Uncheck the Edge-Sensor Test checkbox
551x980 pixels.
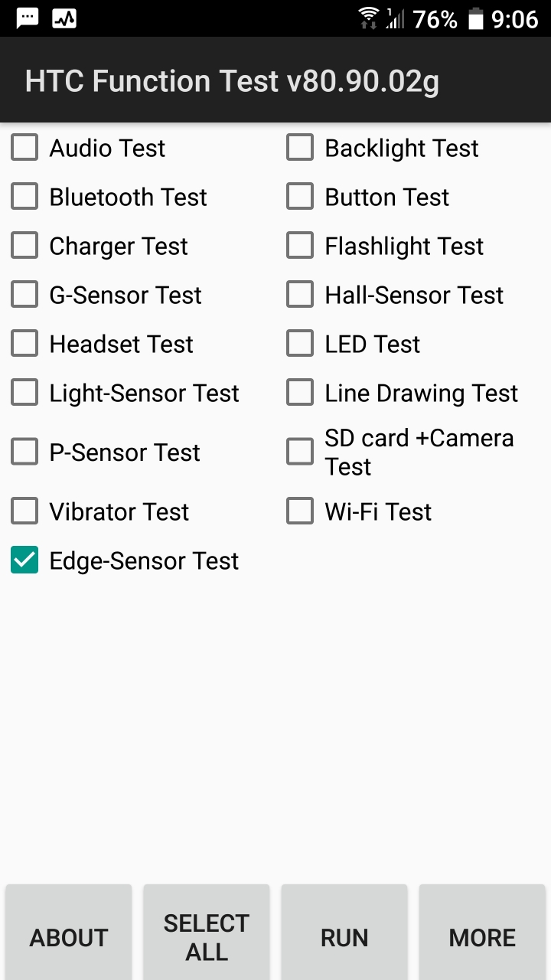[x=24, y=560]
